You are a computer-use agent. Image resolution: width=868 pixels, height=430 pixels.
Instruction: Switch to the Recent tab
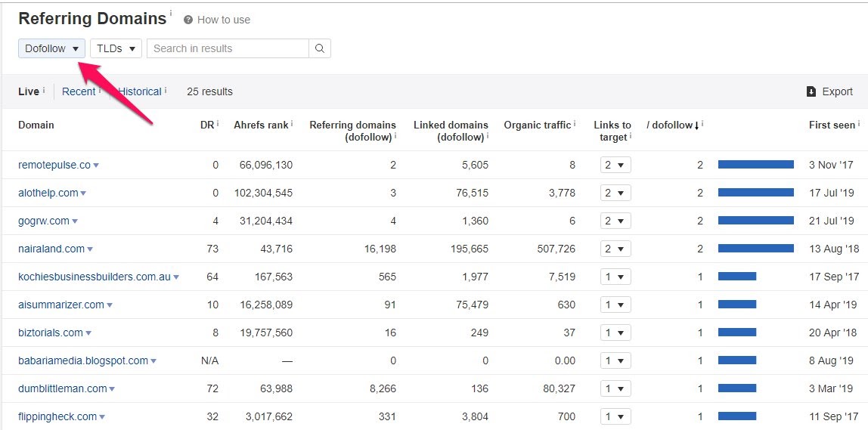click(x=79, y=92)
